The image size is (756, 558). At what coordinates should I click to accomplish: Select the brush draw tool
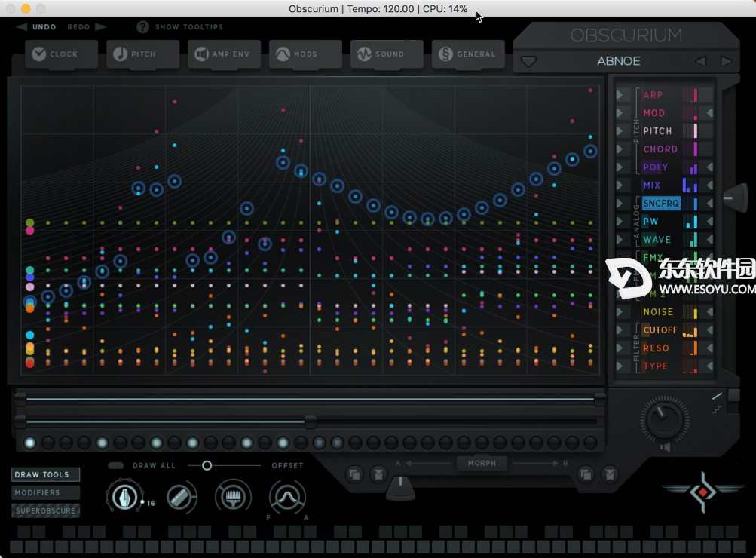[234, 497]
